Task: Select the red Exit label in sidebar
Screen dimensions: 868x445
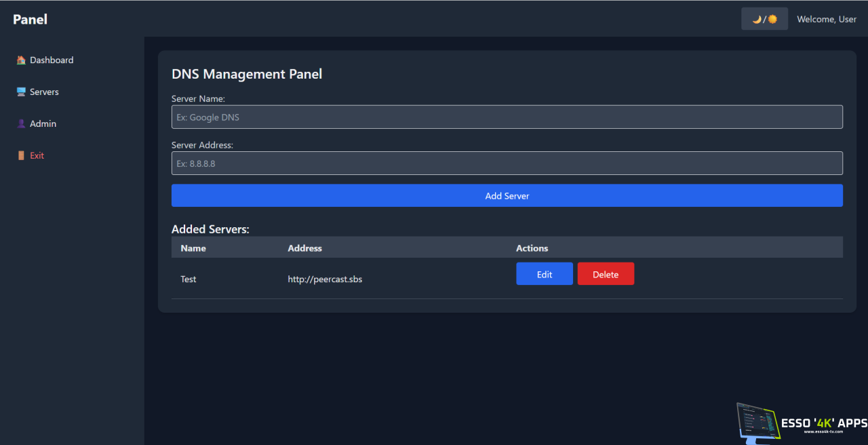Action: pyautogui.click(x=37, y=156)
